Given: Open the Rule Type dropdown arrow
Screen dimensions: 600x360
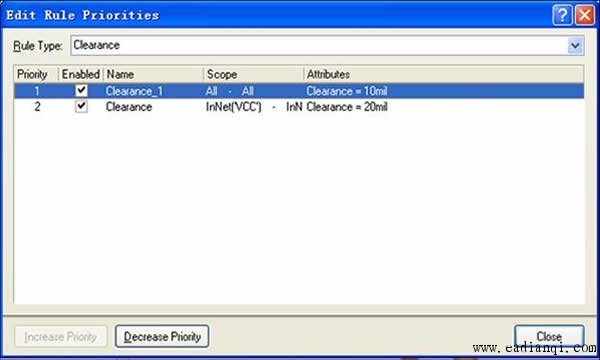Looking at the screenshot, I should click(x=575, y=46).
